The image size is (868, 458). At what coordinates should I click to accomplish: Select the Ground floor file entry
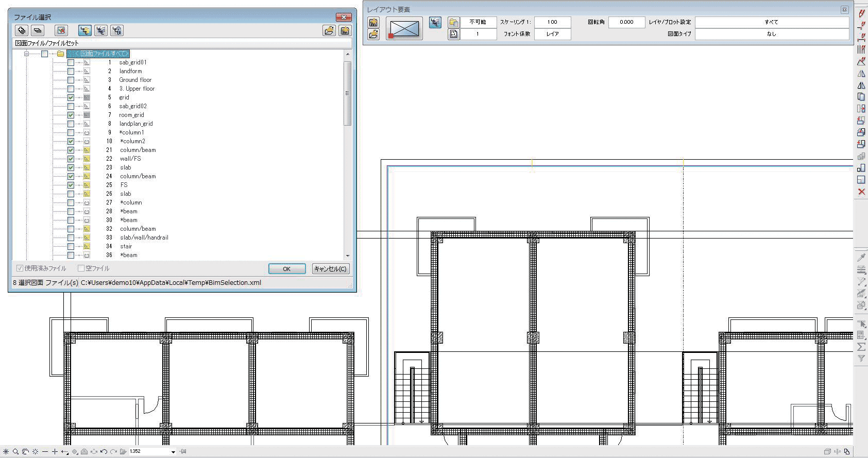coord(135,80)
